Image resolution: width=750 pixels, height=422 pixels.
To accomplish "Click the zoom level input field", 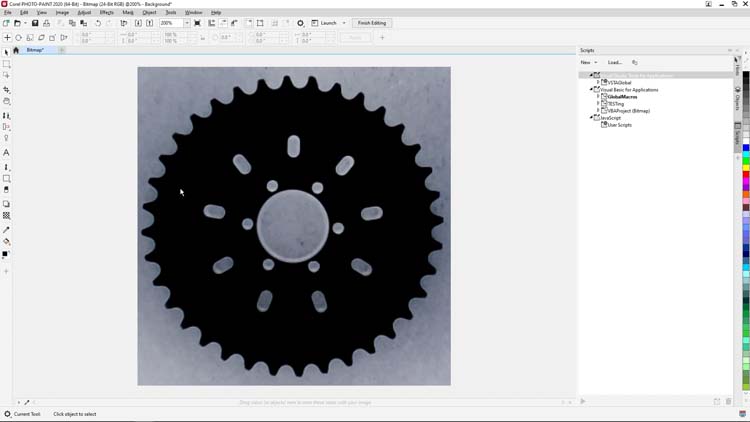I will click(171, 23).
